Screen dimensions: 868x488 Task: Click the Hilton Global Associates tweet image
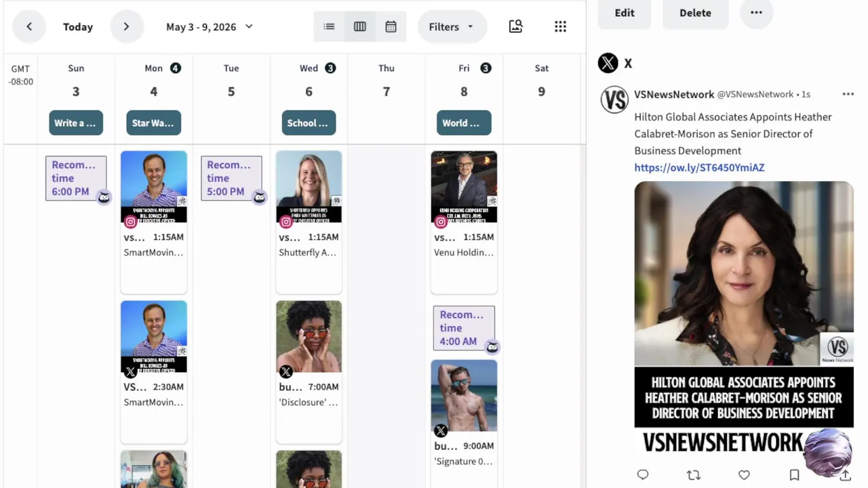pos(744,317)
